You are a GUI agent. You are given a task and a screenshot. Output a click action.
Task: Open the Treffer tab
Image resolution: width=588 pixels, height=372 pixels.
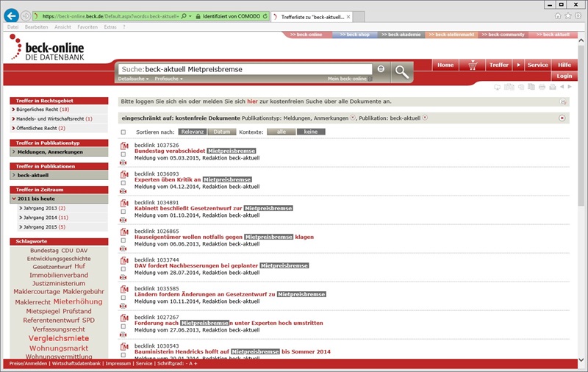(x=499, y=65)
